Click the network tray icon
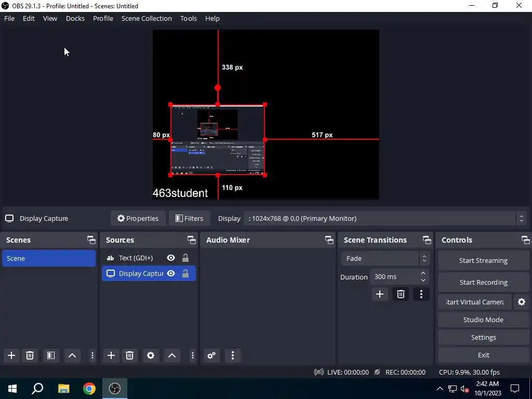The image size is (532, 399). [453, 389]
